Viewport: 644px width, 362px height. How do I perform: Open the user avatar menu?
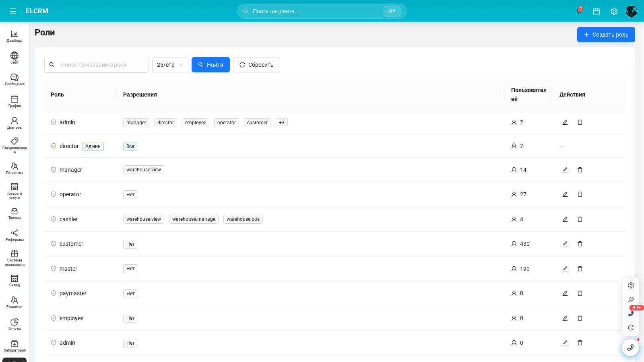point(632,11)
